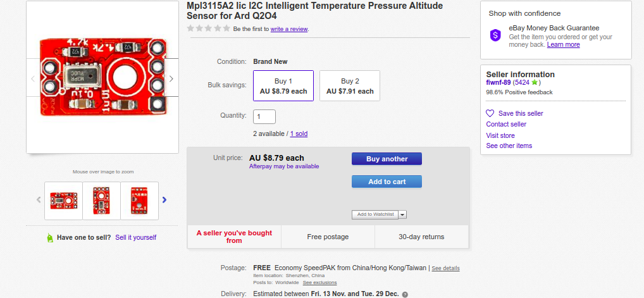Show the second product thumbnail image
The width and height of the screenshot is (644, 298).
(x=102, y=201)
